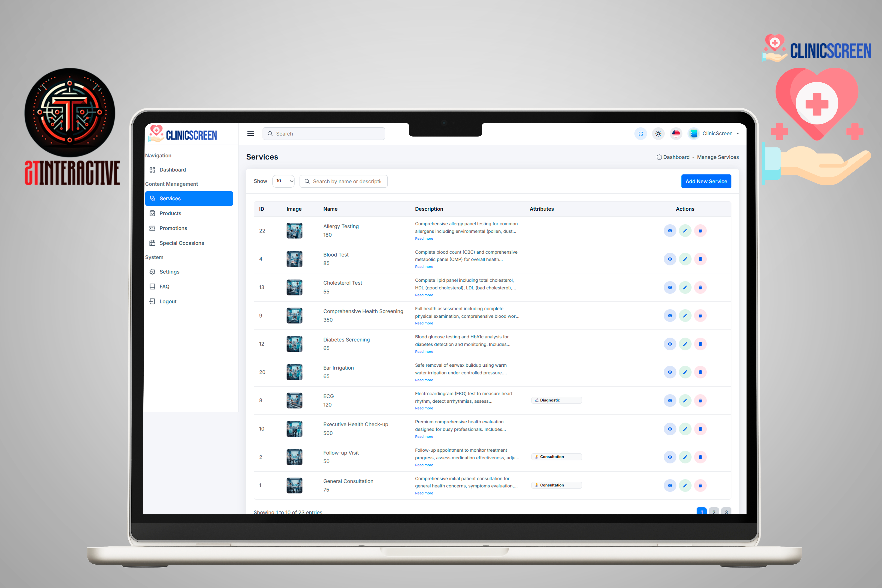View Follow-up Visit via eye icon
This screenshot has height=588, width=882.
pyautogui.click(x=670, y=457)
